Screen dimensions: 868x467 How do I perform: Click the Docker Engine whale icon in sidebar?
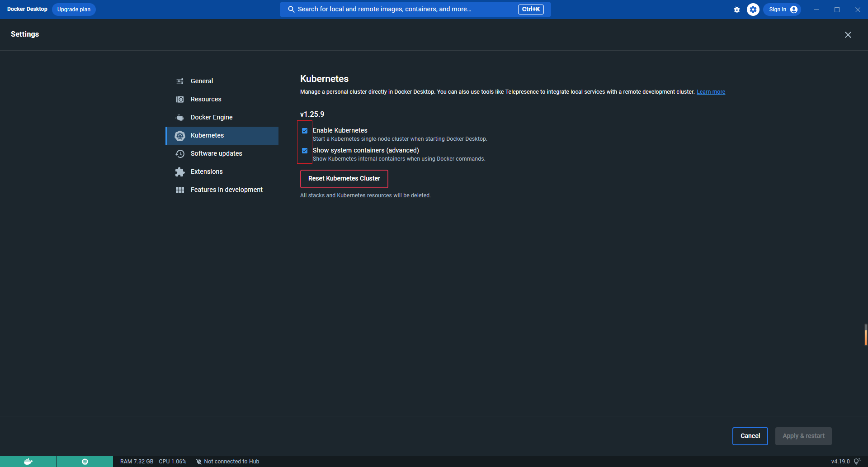point(180,118)
